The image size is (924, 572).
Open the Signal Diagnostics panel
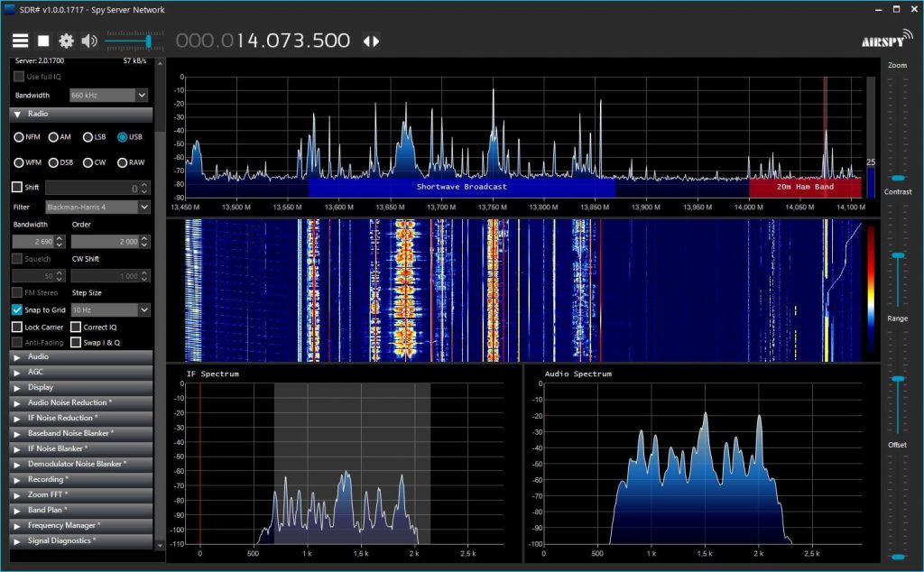coord(56,540)
